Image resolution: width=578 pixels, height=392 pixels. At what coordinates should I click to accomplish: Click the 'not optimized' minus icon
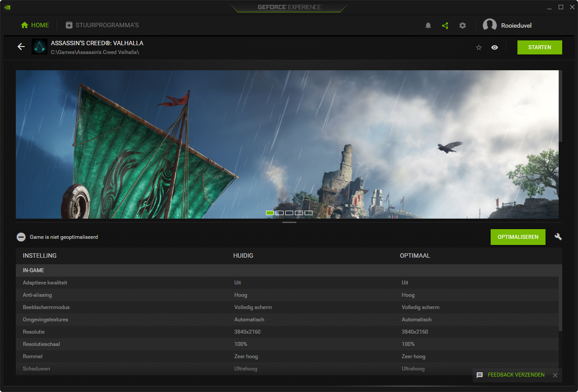click(x=21, y=237)
